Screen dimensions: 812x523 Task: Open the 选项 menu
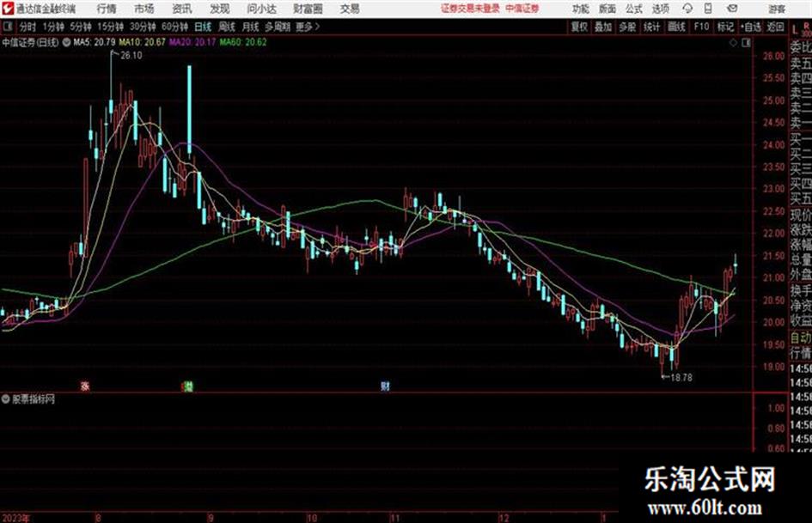tap(661, 9)
